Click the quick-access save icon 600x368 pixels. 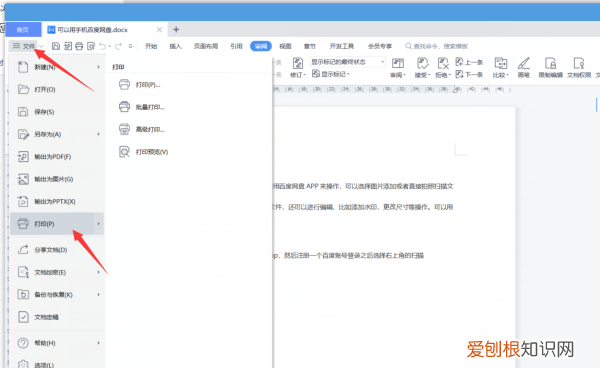click(x=56, y=46)
